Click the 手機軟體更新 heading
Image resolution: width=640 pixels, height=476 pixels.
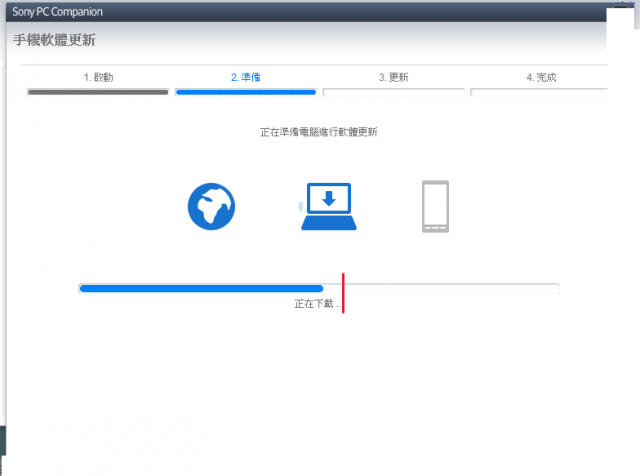54,40
